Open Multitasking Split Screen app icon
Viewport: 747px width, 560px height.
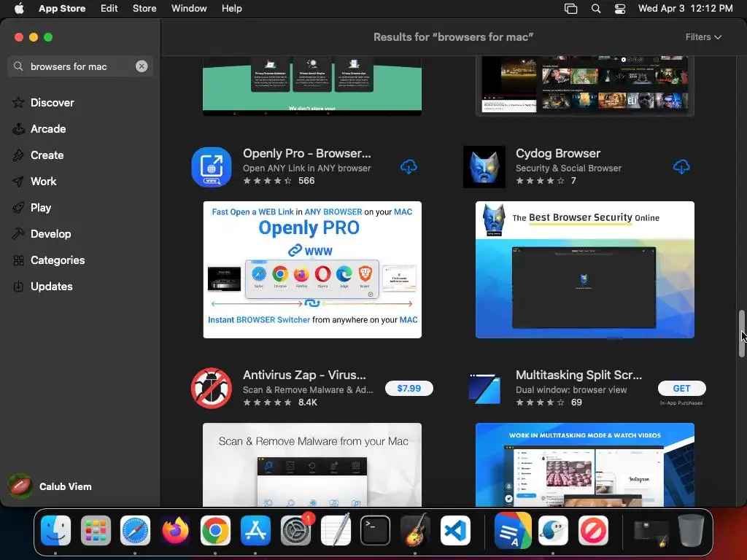[x=484, y=388]
